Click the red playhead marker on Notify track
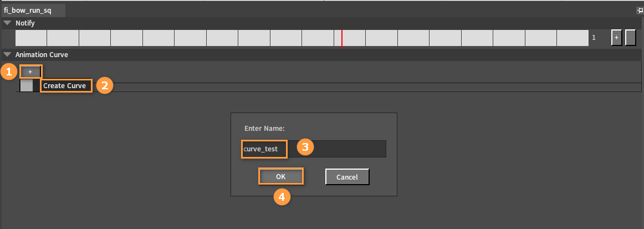The width and height of the screenshot is (644, 229). click(x=342, y=37)
